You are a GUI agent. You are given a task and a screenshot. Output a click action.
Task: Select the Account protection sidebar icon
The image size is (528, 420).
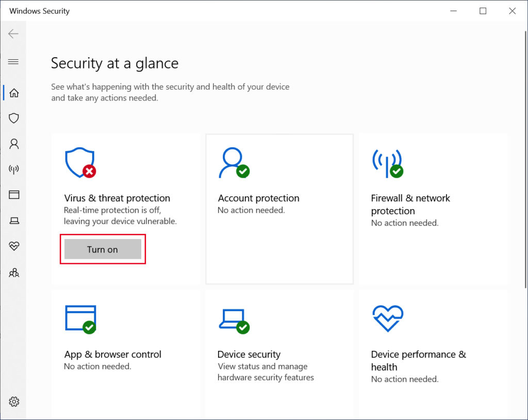pos(14,144)
